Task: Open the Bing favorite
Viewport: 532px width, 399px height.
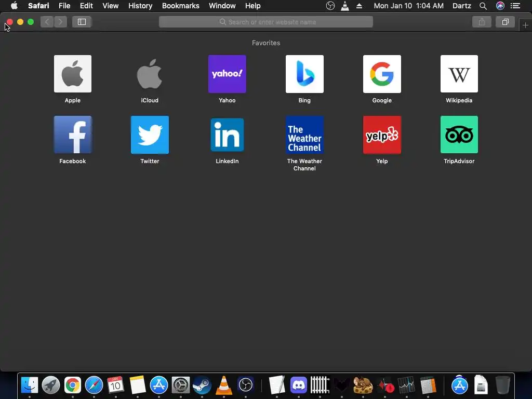Action: point(304,74)
